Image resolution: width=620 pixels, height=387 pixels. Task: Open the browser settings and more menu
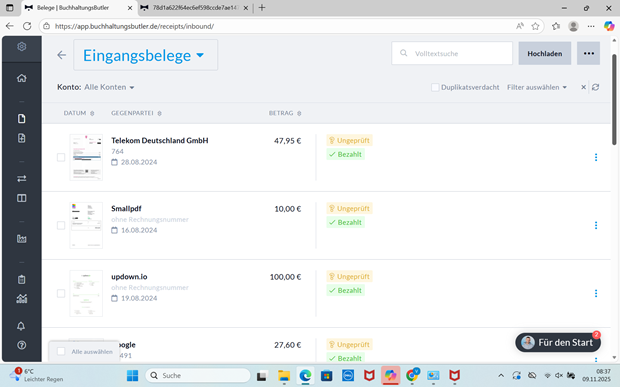(x=591, y=26)
